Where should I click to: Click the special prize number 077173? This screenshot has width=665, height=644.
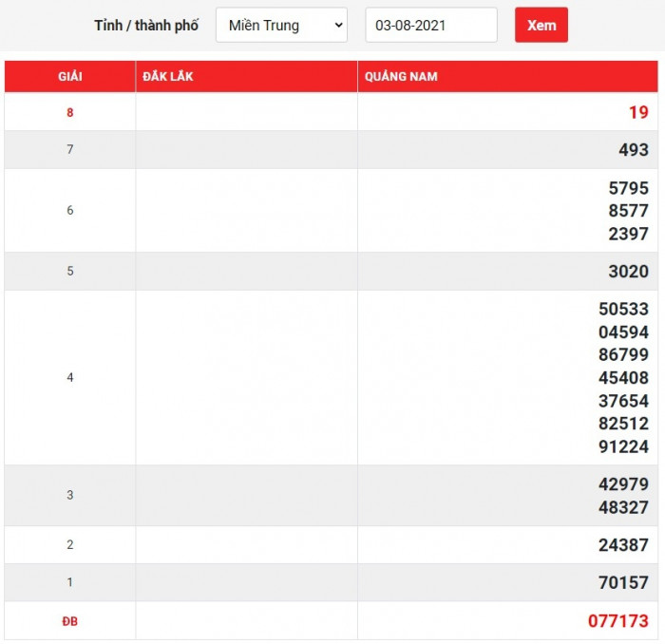(617, 621)
